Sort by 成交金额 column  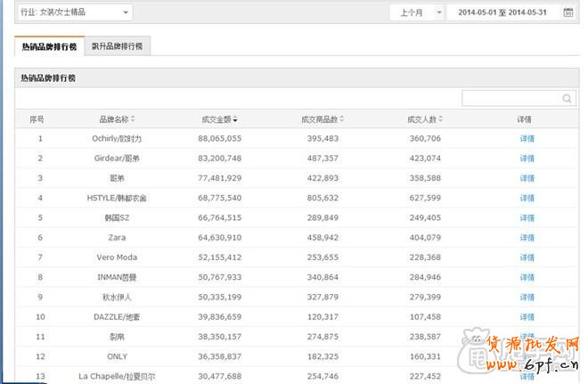(x=219, y=119)
